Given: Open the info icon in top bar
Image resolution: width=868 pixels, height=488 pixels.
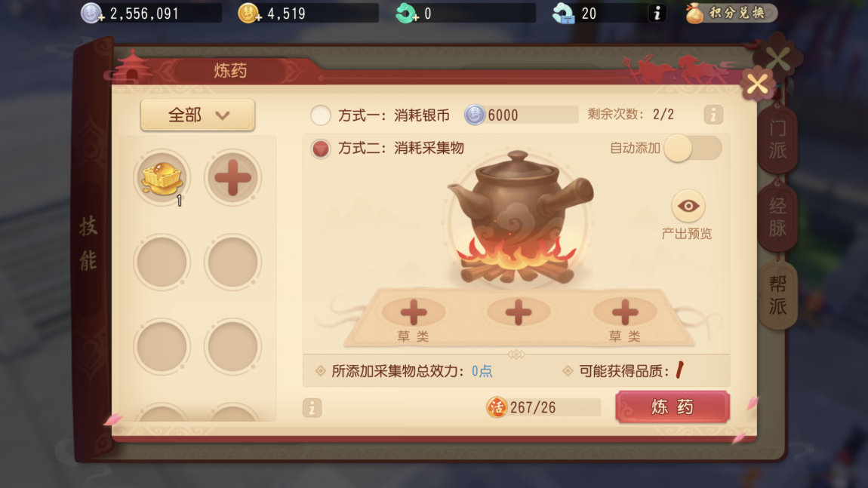Looking at the screenshot, I should tap(657, 13).
